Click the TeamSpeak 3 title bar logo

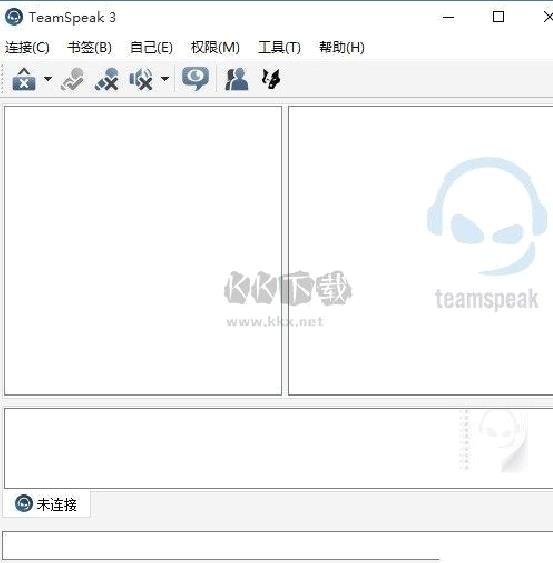pyautogui.click(x=14, y=17)
